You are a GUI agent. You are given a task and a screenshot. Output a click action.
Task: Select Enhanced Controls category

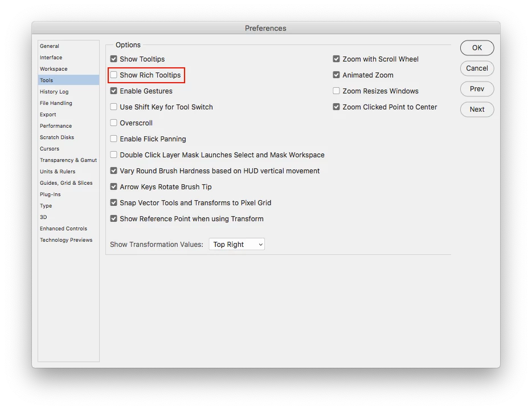coord(68,229)
